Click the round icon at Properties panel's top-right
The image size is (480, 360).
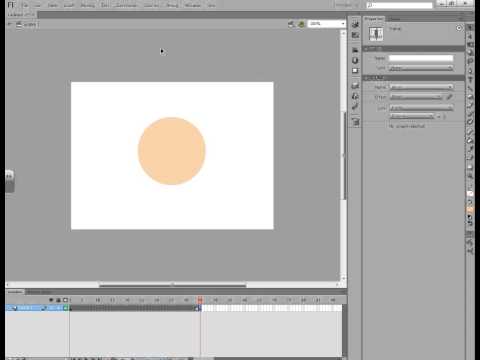coord(459,28)
